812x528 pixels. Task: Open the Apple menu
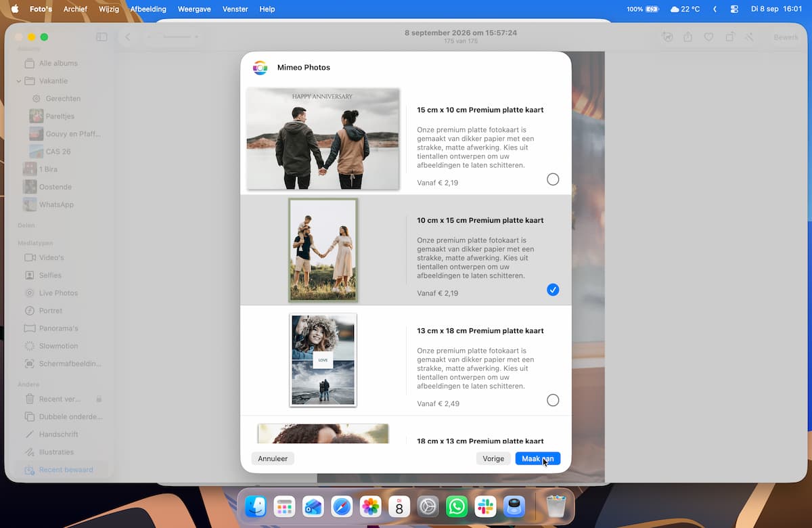point(15,9)
